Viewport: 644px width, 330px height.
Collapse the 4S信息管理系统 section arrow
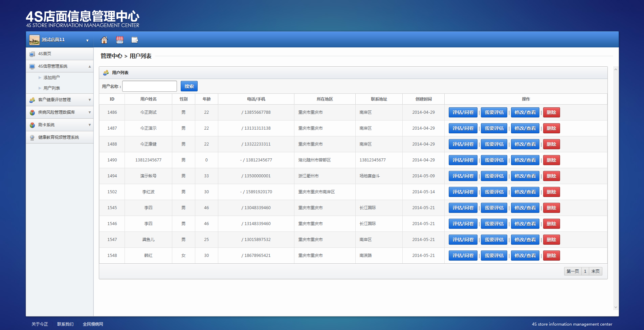coord(90,66)
